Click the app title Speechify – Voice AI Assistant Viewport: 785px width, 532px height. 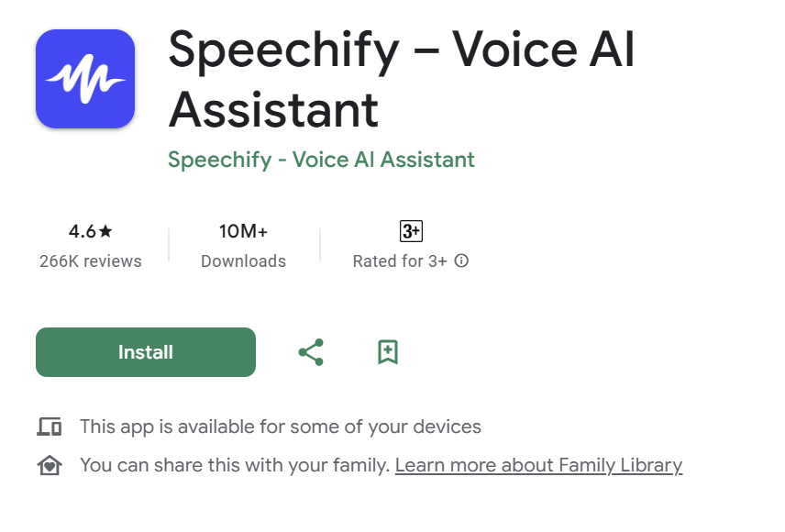[x=402, y=79]
